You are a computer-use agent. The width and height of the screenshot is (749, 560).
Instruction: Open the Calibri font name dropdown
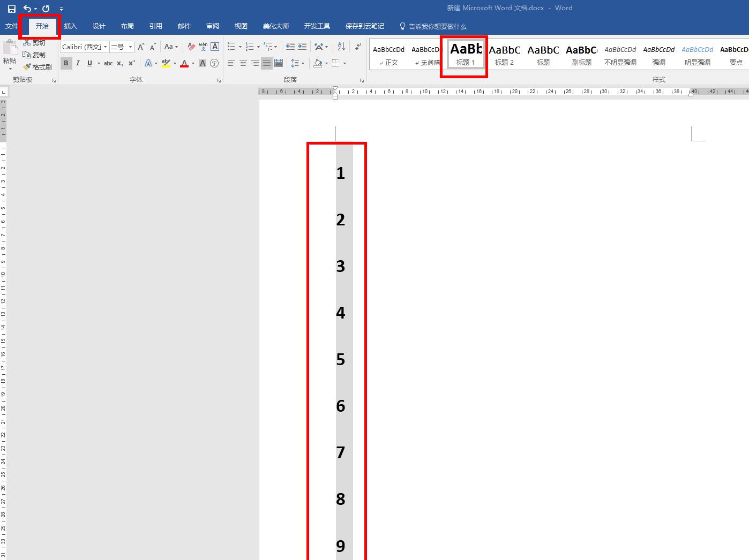tap(106, 47)
